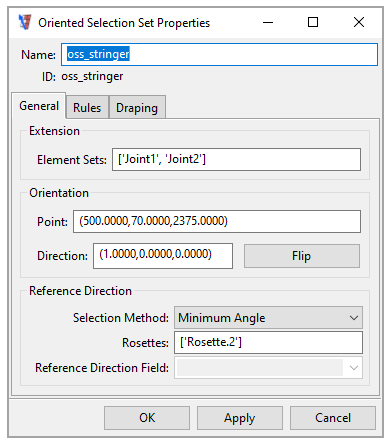Switch to the Draping tab
The height and width of the screenshot is (443, 391).
(x=137, y=107)
